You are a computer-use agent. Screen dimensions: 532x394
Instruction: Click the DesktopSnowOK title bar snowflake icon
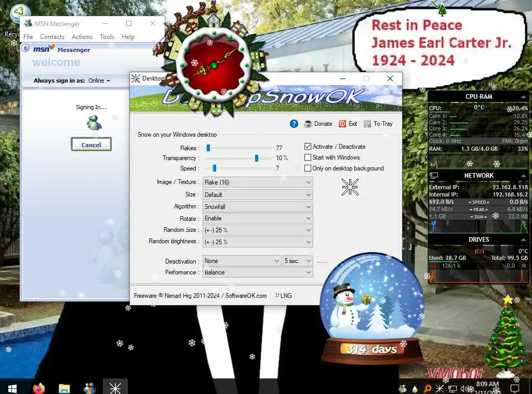pos(136,78)
